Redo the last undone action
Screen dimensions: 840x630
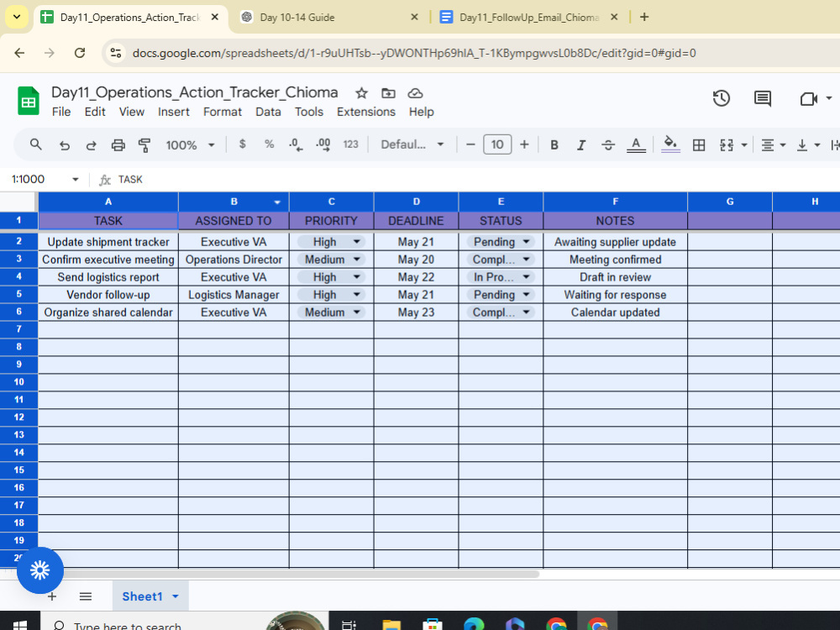[91, 144]
